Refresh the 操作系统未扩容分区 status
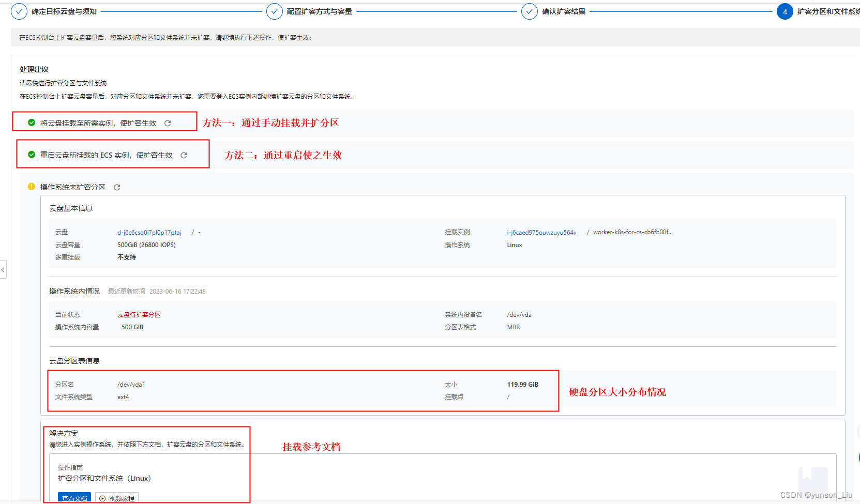 (117, 187)
